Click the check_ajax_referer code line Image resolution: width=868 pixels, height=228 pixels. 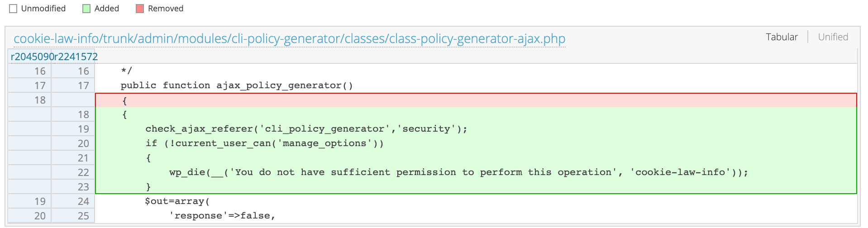pyautogui.click(x=306, y=129)
